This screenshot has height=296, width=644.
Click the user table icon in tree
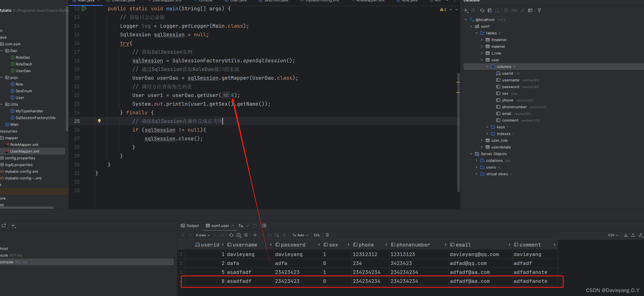(488, 60)
